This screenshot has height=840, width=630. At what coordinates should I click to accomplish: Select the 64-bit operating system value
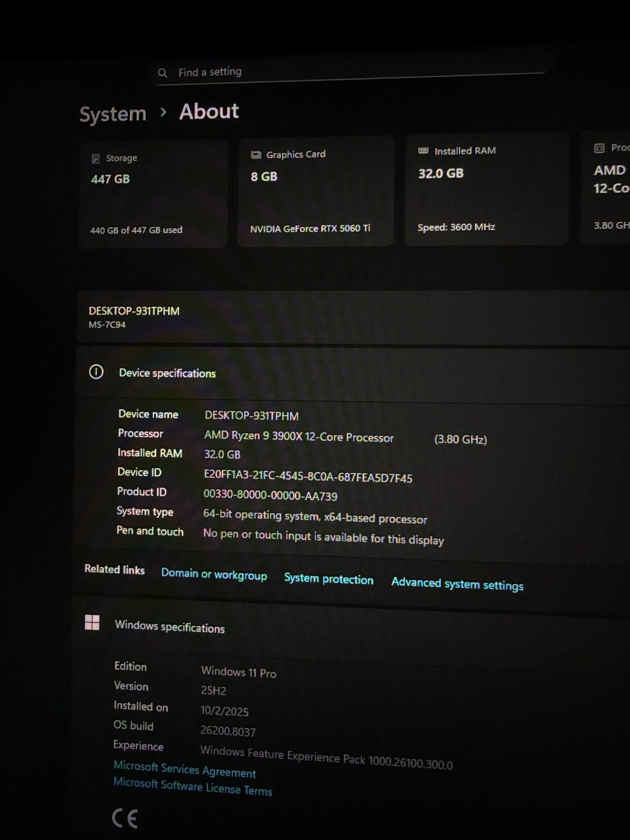tap(315, 516)
